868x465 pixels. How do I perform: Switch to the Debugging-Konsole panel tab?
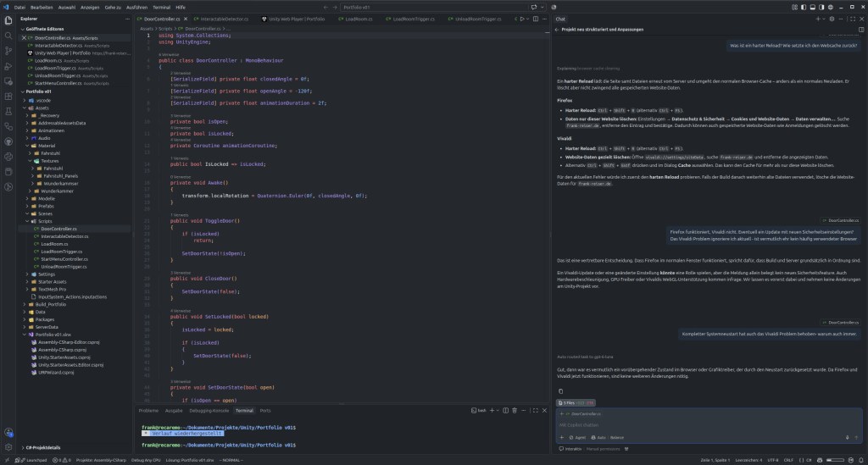[209, 410]
